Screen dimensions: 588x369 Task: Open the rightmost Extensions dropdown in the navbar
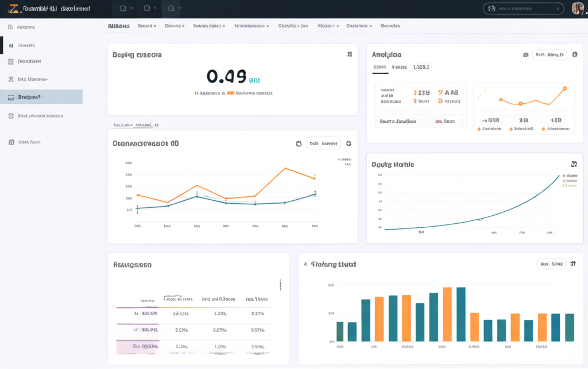coord(358,26)
